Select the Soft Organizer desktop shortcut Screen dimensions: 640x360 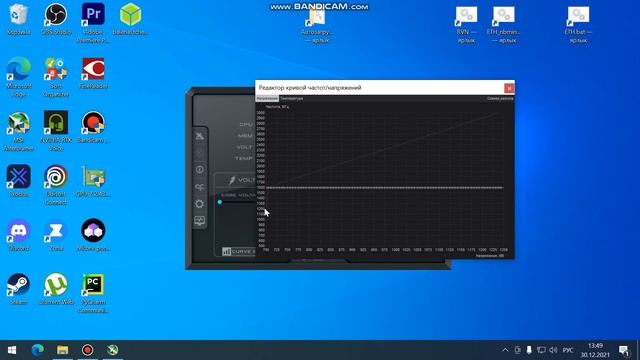pyautogui.click(x=56, y=76)
